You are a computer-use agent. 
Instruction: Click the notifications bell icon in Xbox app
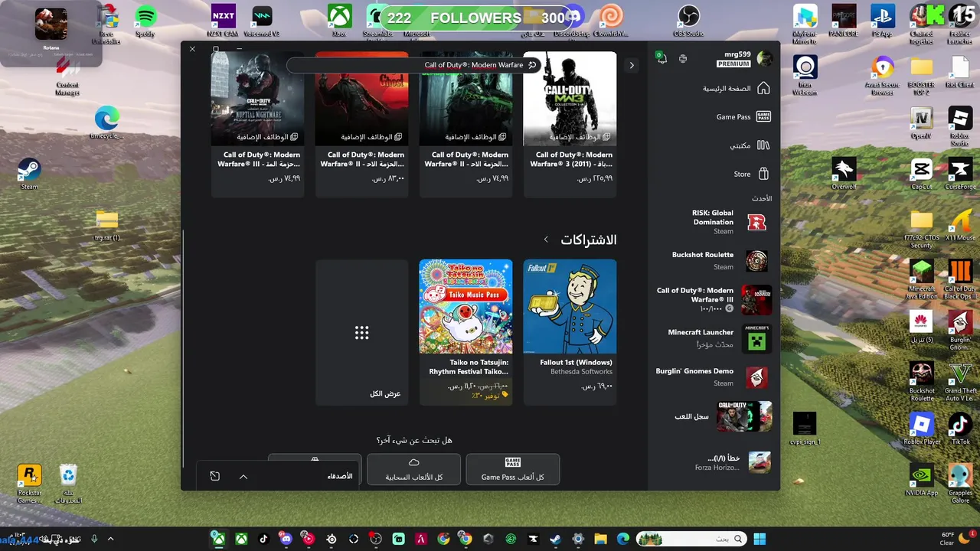pyautogui.click(x=661, y=59)
